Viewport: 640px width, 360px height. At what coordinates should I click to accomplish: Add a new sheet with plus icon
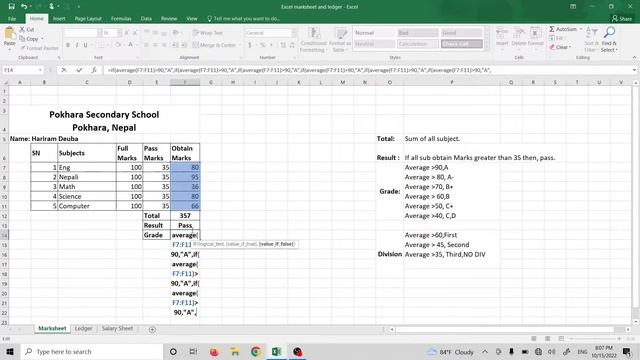[152, 329]
